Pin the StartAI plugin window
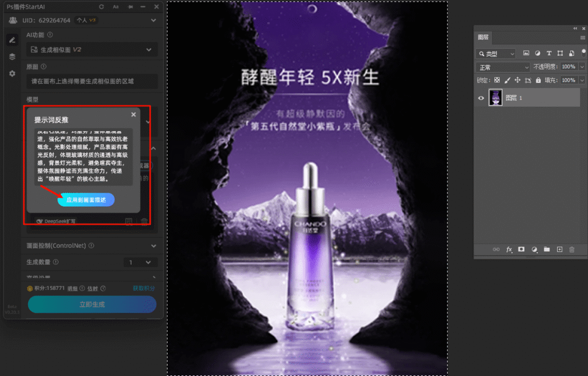 pyautogui.click(x=130, y=7)
